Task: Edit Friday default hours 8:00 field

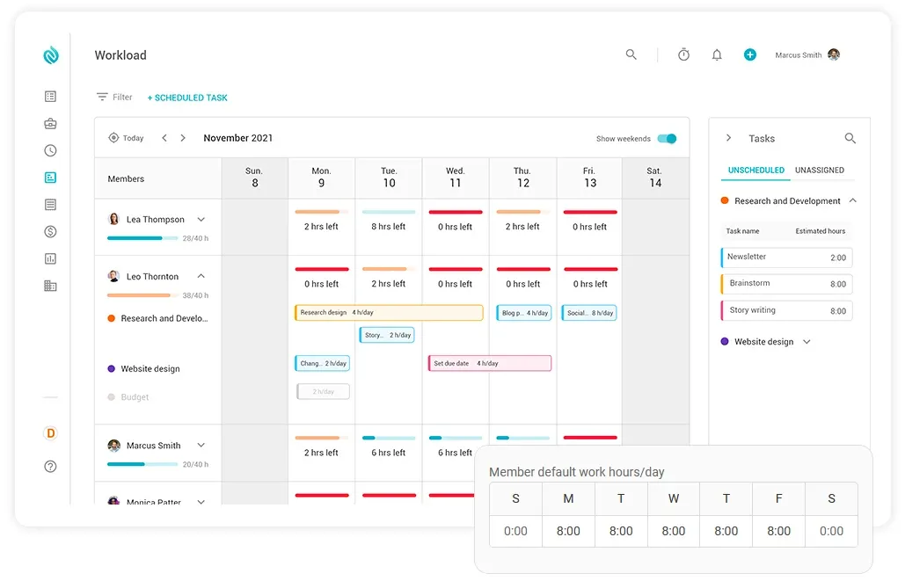Action: click(778, 531)
